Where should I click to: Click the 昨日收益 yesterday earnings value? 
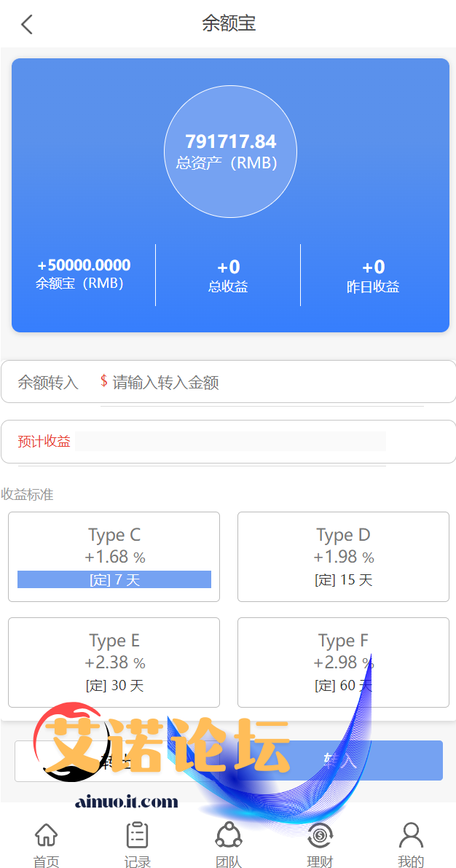coord(374,267)
